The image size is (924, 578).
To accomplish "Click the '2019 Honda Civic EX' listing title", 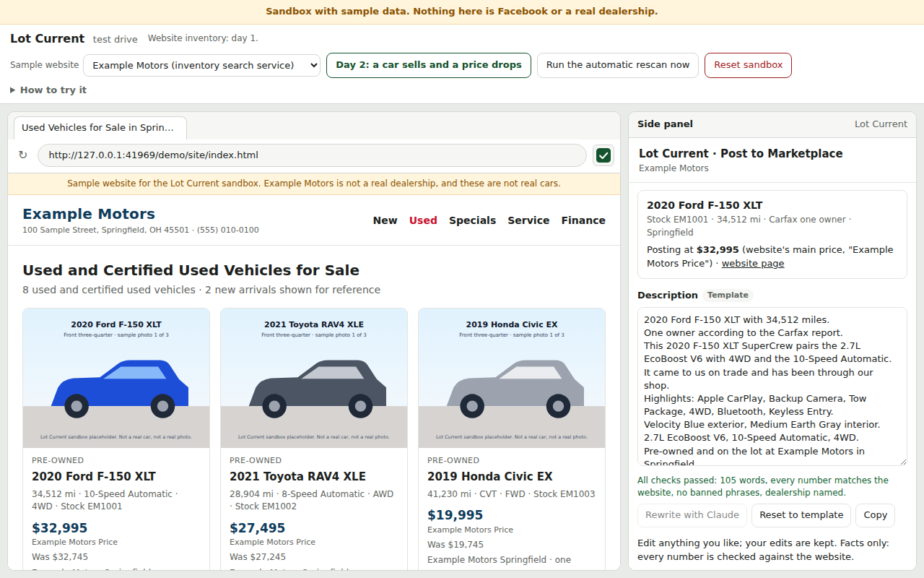I will pyautogui.click(x=490, y=477).
